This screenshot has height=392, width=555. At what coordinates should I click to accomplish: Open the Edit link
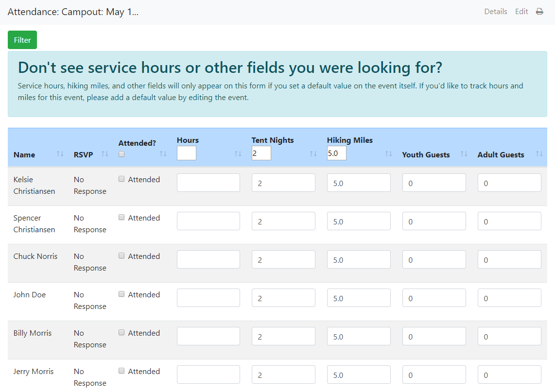[x=521, y=12]
